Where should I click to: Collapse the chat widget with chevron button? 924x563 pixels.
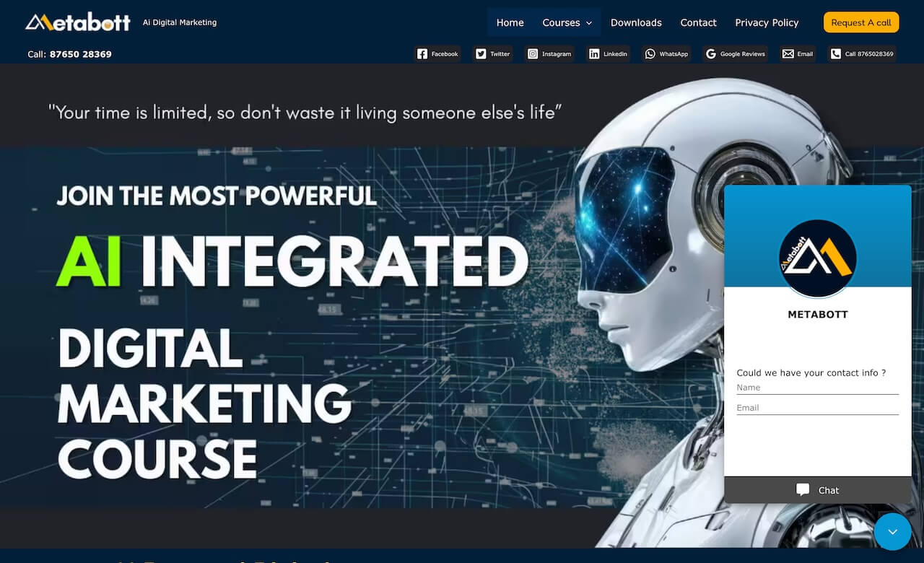click(893, 532)
